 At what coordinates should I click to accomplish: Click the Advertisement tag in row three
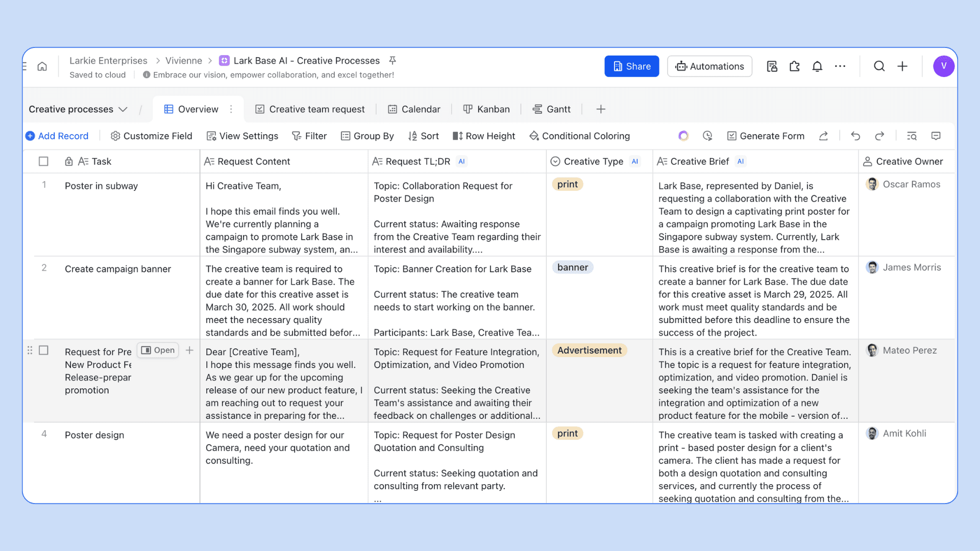tap(589, 350)
